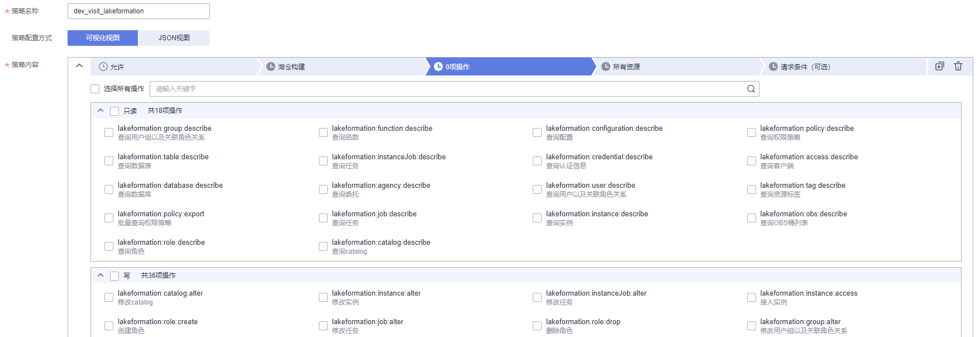Click the copy policy statement icon
This screenshot has width=980, height=337.
[940, 66]
